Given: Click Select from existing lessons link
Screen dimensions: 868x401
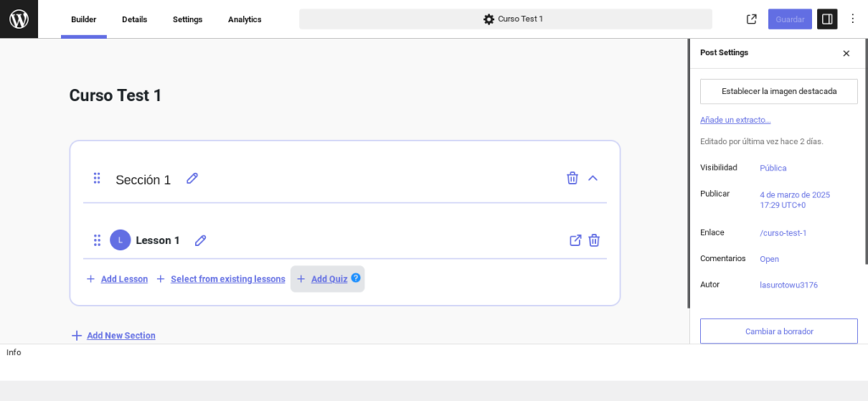Looking at the screenshot, I should 227,279.
